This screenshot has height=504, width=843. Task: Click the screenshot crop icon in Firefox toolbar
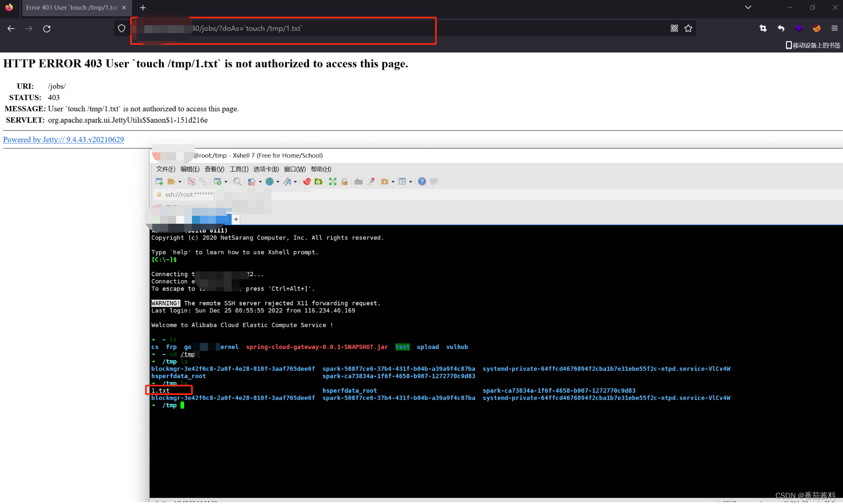pyautogui.click(x=763, y=29)
